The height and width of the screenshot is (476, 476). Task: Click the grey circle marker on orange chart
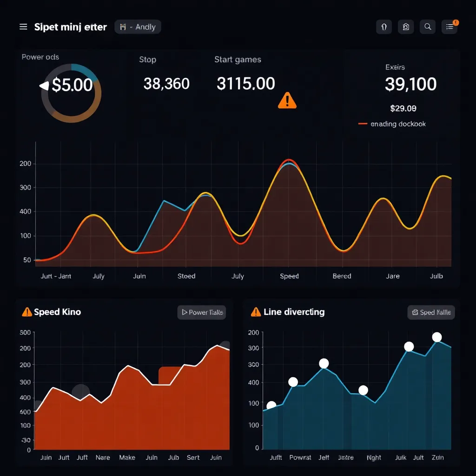click(x=80, y=392)
